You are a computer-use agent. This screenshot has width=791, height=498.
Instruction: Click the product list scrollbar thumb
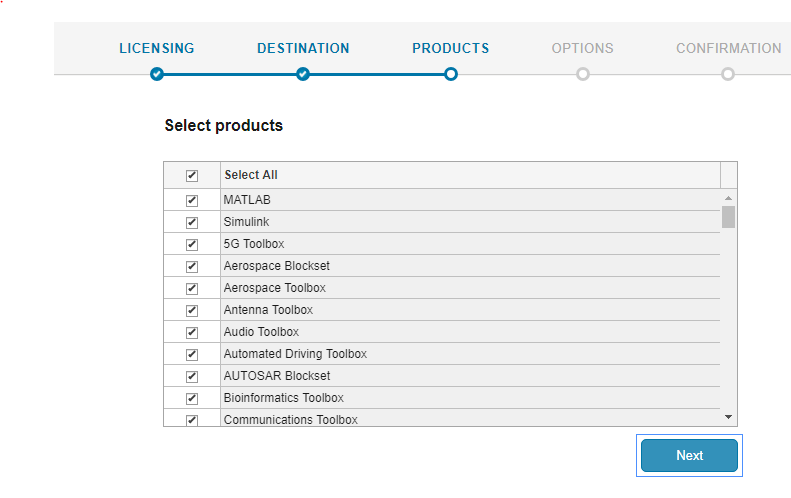pyautogui.click(x=728, y=217)
